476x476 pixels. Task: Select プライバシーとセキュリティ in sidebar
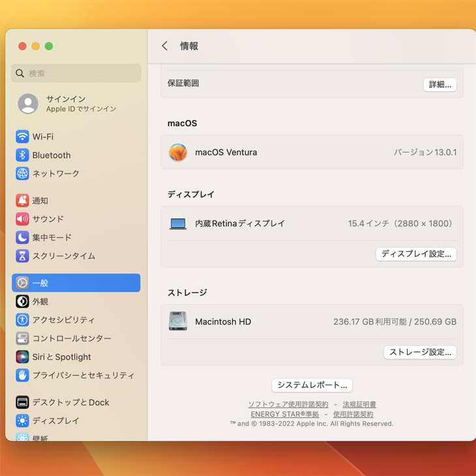coord(76,375)
